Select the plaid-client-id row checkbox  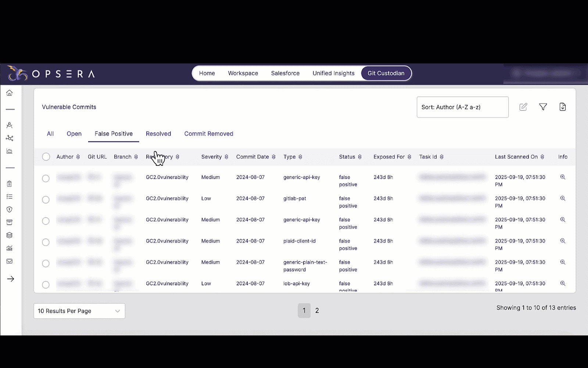pyautogui.click(x=46, y=242)
